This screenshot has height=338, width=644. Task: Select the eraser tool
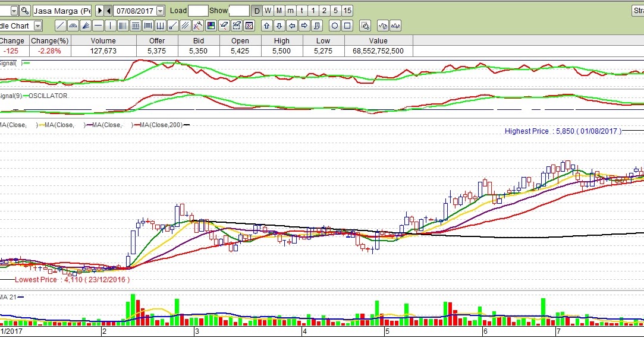click(224, 26)
